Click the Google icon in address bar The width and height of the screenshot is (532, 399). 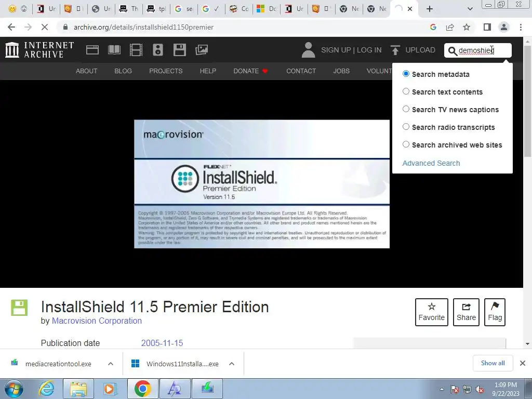[433, 27]
